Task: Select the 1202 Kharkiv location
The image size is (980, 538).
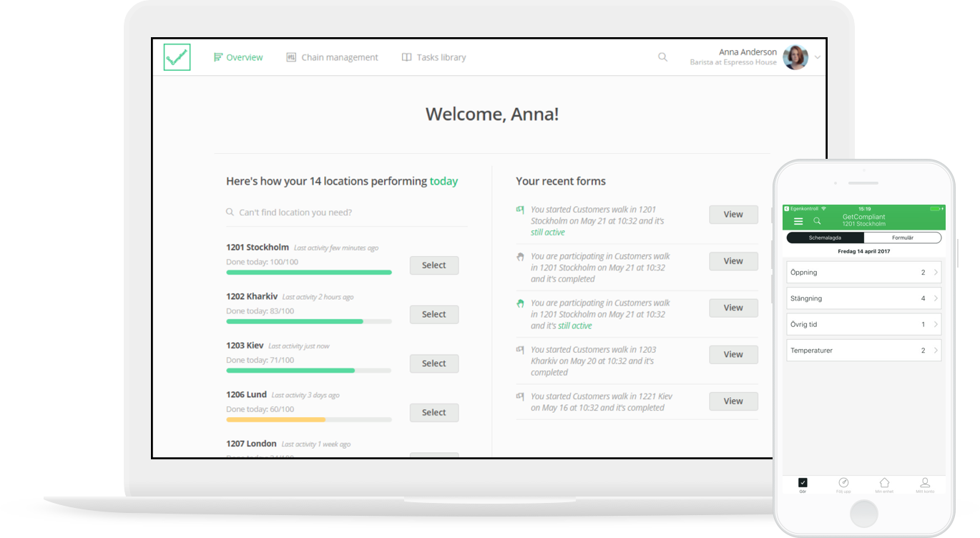Action: coord(433,314)
